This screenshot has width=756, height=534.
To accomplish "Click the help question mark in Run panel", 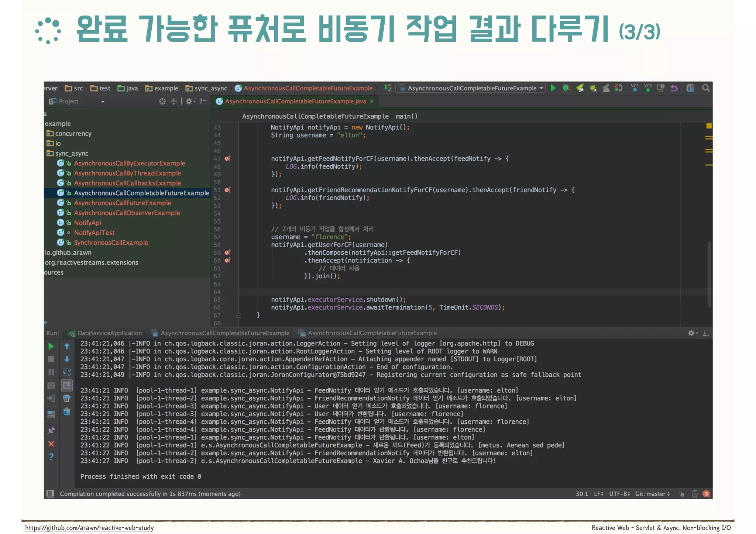I will pyautogui.click(x=51, y=457).
